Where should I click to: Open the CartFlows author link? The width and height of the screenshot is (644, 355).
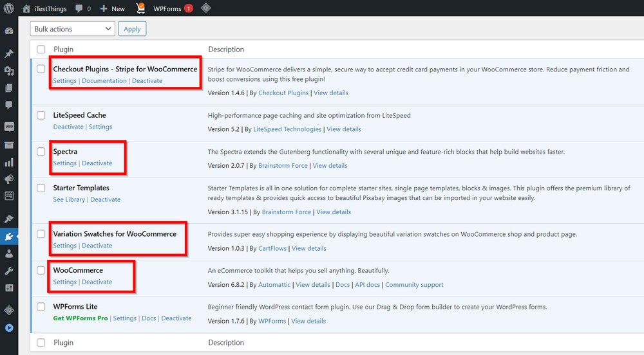click(x=272, y=248)
